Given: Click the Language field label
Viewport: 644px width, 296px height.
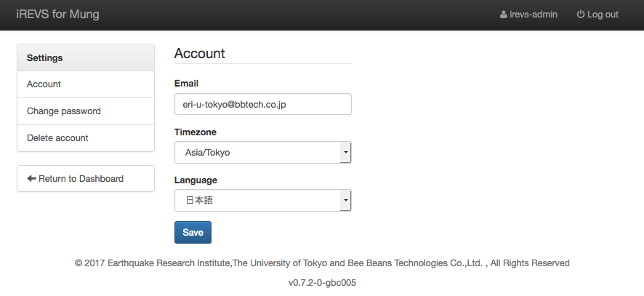Looking at the screenshot, I should (x=196, y=180).
